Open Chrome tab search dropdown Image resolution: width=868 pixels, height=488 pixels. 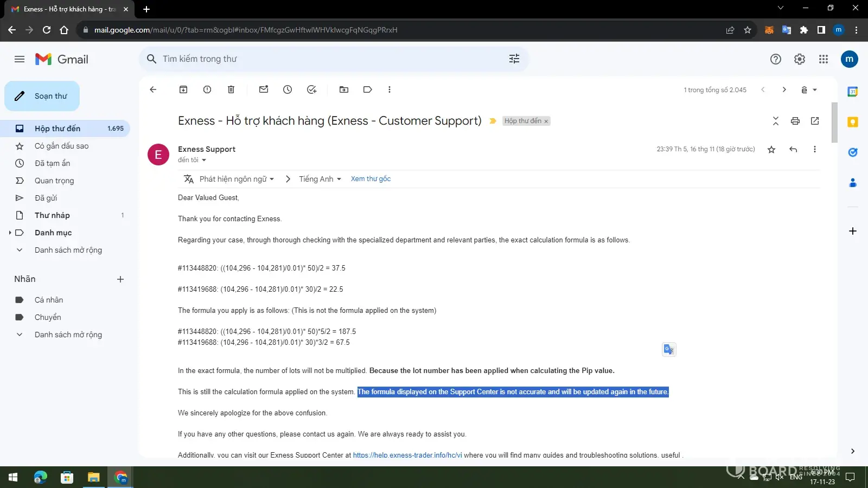[781, 8]
